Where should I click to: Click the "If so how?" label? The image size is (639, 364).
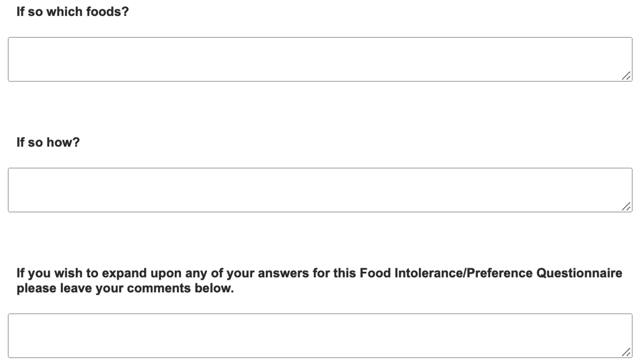(48, 142)
